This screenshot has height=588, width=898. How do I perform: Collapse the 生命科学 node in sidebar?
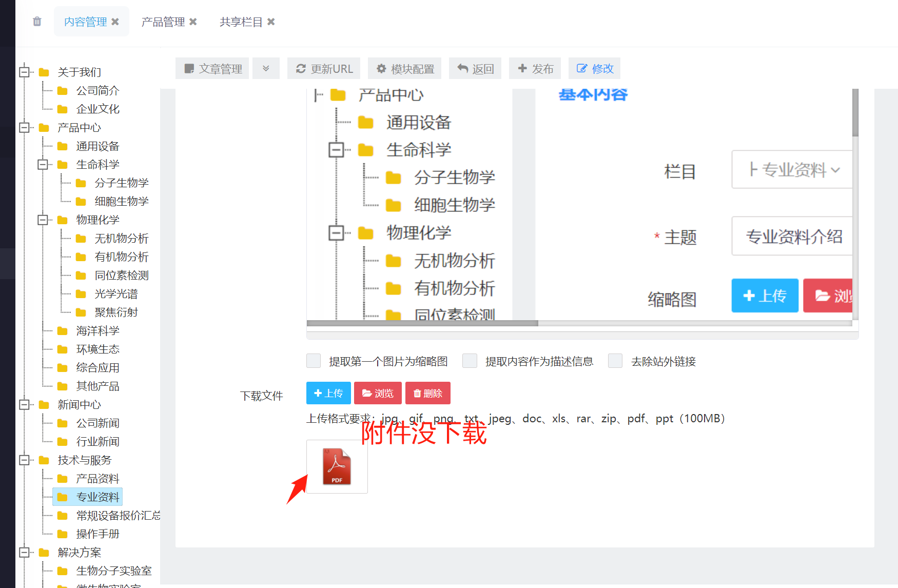pos(43,164)
